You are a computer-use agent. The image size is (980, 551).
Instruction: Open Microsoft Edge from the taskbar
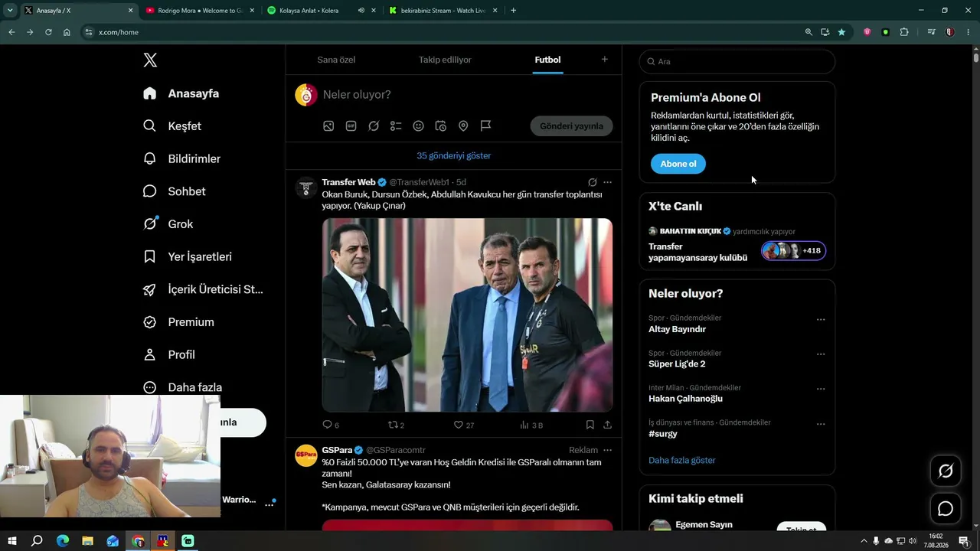pos(63,541)
